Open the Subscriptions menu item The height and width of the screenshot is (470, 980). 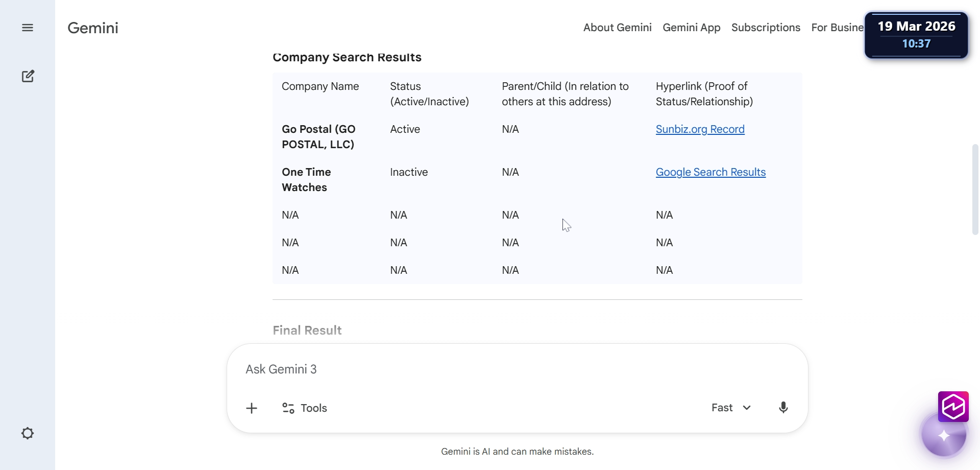tap(766, 28)
